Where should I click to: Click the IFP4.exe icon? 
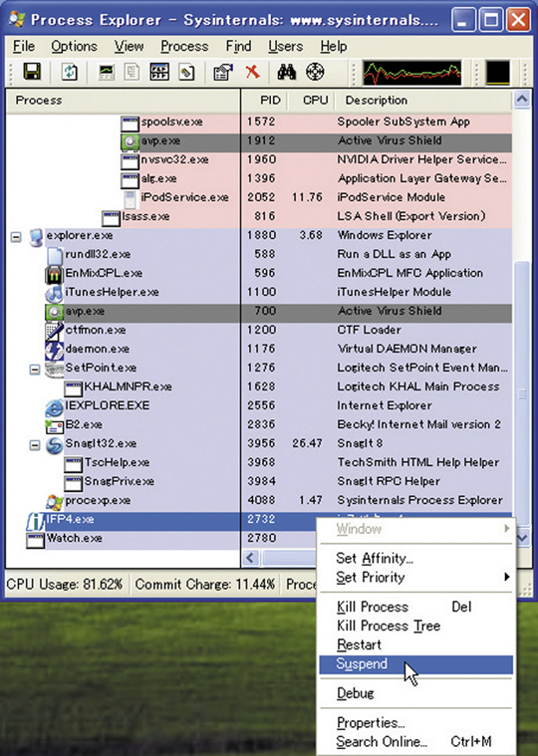[x=35, y=520]
